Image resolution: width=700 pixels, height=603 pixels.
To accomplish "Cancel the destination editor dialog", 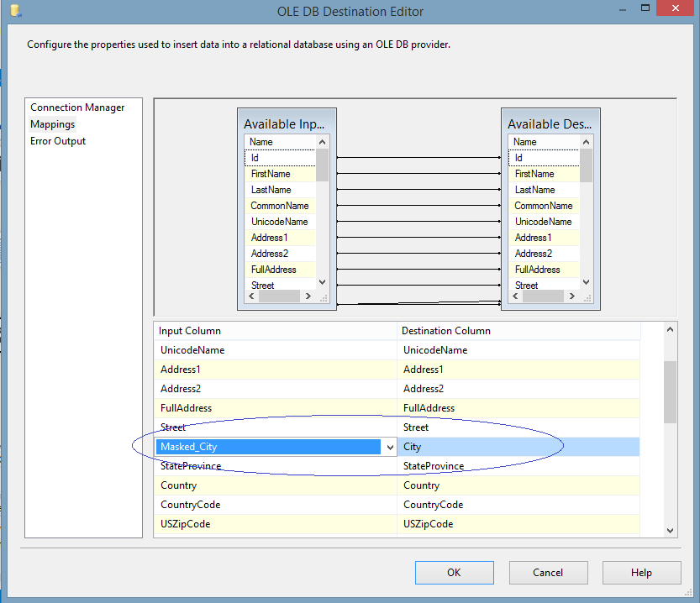I will 548,572.
